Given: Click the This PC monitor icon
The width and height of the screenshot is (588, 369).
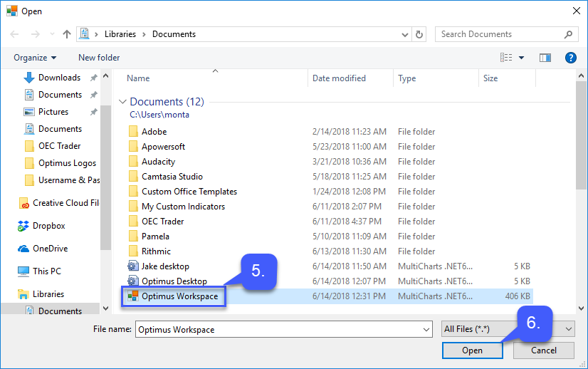Looking at the screenshot, I should pos(23,271).
